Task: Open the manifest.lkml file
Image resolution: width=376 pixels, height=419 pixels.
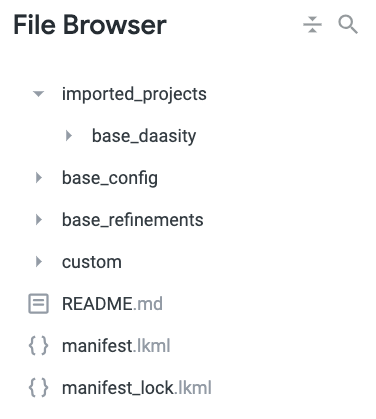Action: 116,346
